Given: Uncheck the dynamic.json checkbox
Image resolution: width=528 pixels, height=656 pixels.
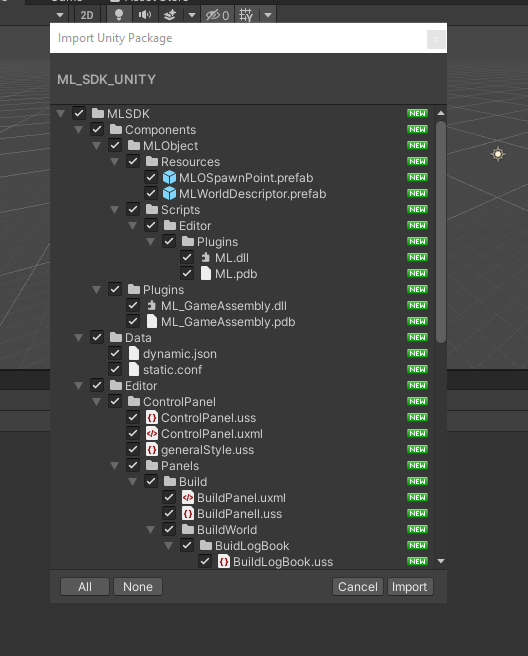Looking at the screenshot, I should tap(115, 353).
